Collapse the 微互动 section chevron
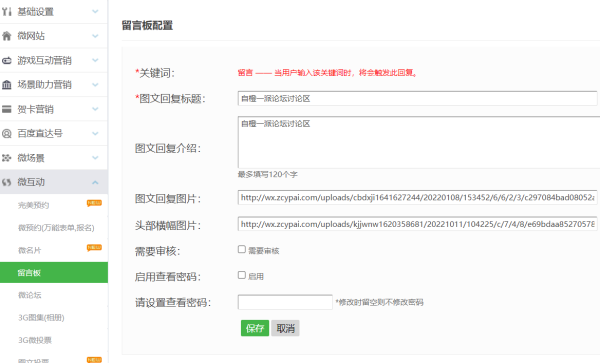Screen dimensions: 600x363 click(95, 182)
